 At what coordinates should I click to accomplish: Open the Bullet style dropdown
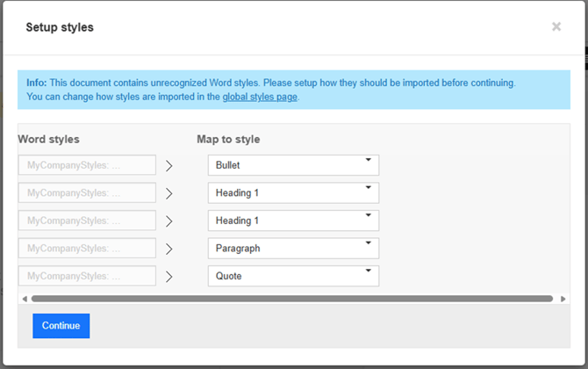pyautogui.click(x=293, y=165)
